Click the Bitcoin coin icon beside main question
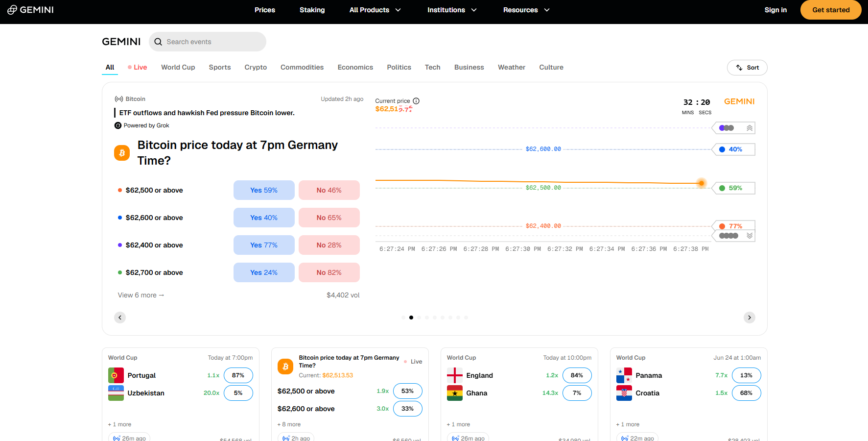Image resolution: width=868 pixels, height=441 pixels. pos(122,153)
